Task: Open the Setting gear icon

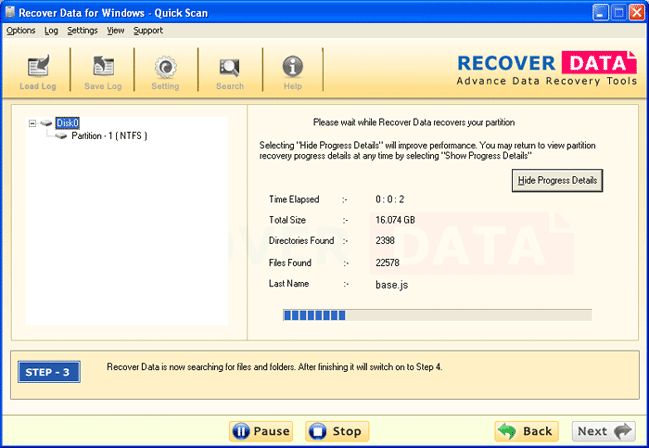Action: click(x=166, y=67)
